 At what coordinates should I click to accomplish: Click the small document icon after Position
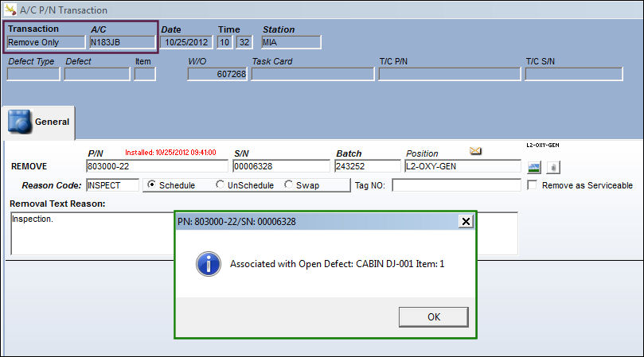pos(553,168)
